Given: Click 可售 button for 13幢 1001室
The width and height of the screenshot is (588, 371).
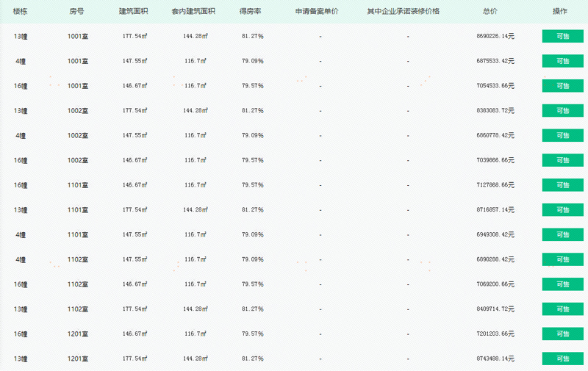Looking at the screenshot, I should pyautogui.click(x=563, y=36).
